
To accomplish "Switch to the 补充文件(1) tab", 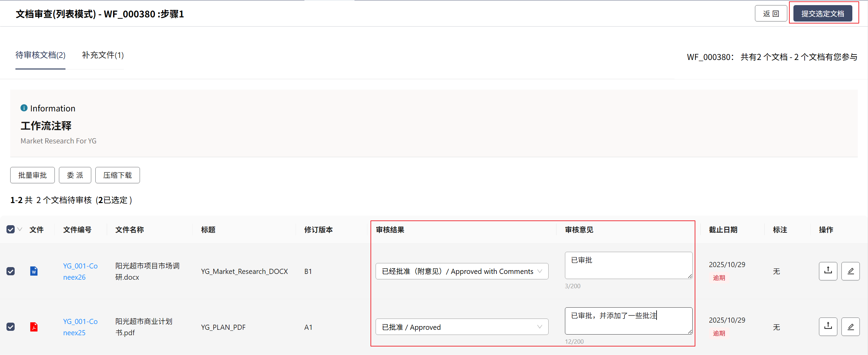I will [x=102, y=55].
